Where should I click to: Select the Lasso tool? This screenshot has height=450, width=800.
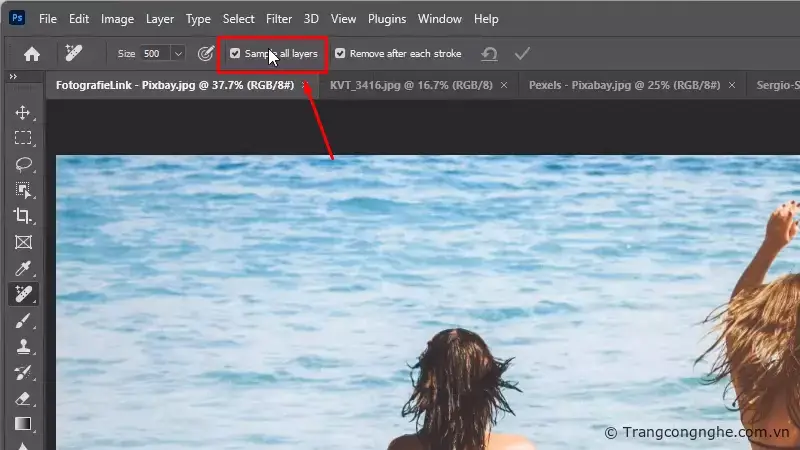click(x=22, y=164)
